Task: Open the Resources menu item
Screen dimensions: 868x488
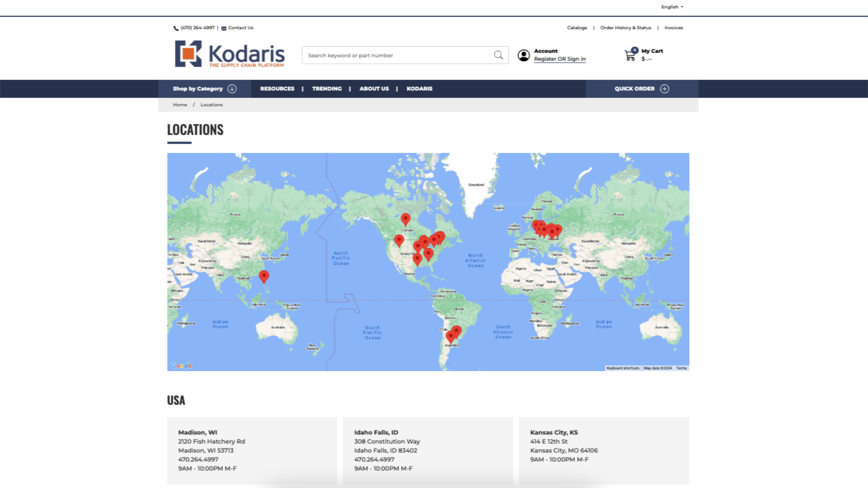Action: tap(277, 89)
